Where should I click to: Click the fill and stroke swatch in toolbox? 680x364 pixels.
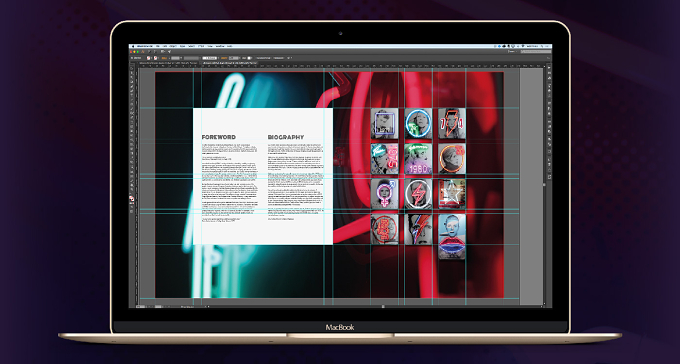[x=132, y=199]
